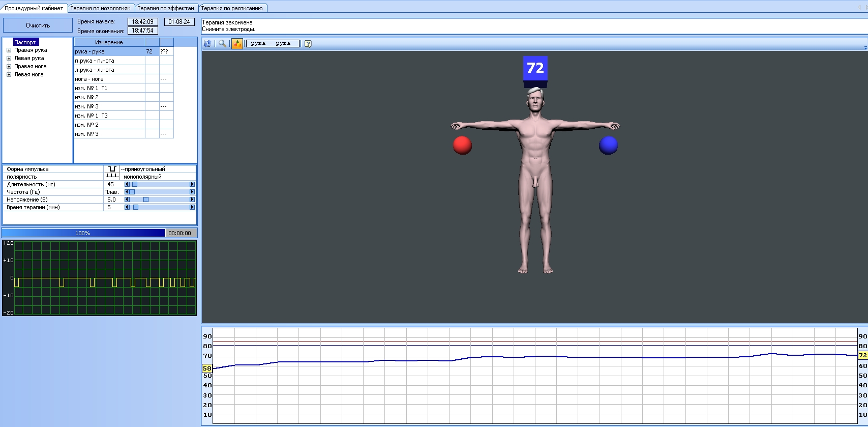Viewport: 868px width, 427px height.
Task: Click the Время окончания time field
Action: [x=142, y=31]
